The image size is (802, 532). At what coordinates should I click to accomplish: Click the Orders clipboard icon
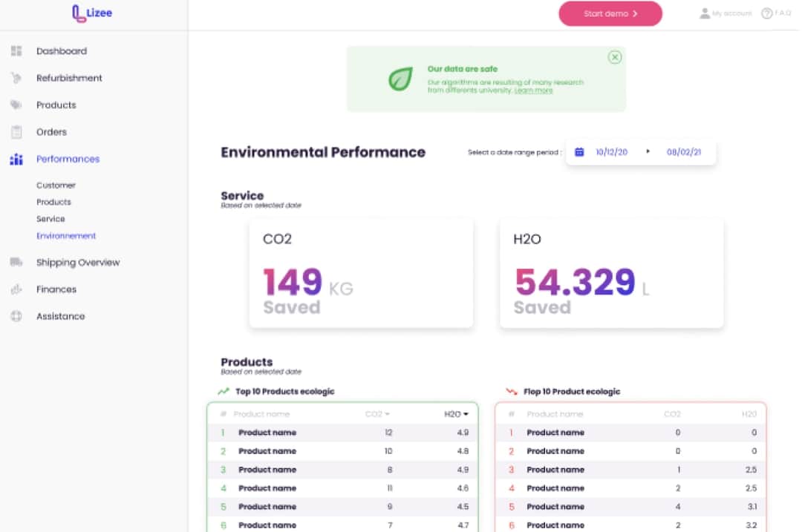(x=16, y=132)
